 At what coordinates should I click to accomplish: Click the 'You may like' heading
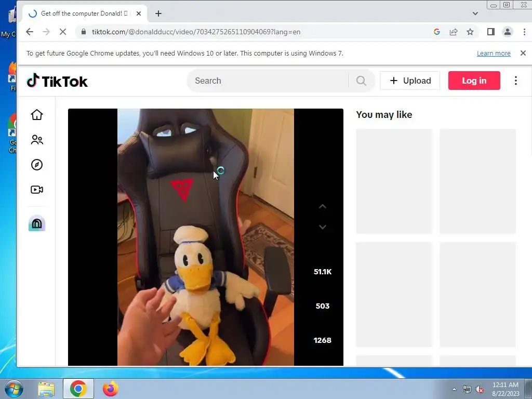[384, 115]
